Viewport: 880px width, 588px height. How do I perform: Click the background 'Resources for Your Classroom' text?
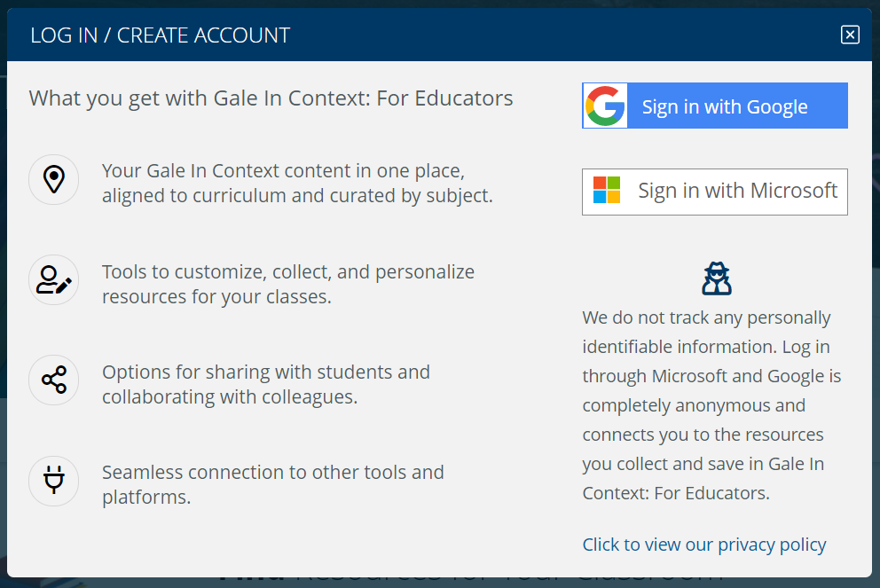pos(506,580)
